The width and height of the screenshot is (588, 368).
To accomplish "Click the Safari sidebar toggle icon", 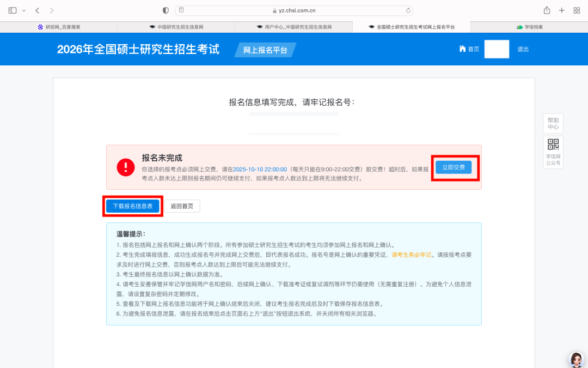I will tap(13, 10).
